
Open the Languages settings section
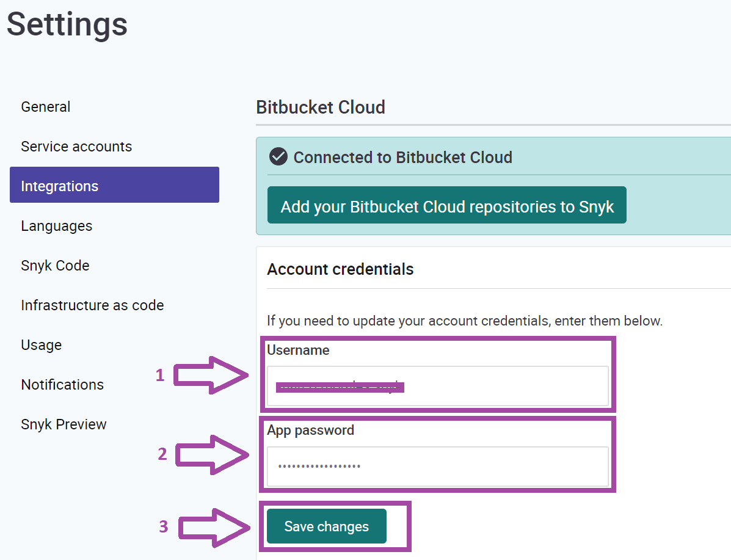pos(56,225)
